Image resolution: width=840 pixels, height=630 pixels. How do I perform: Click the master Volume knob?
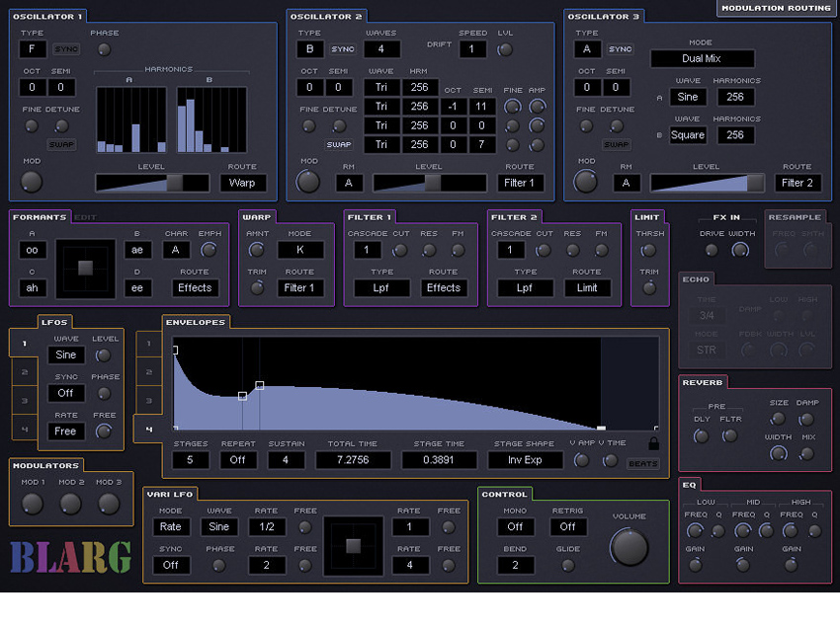coord(630,547)
